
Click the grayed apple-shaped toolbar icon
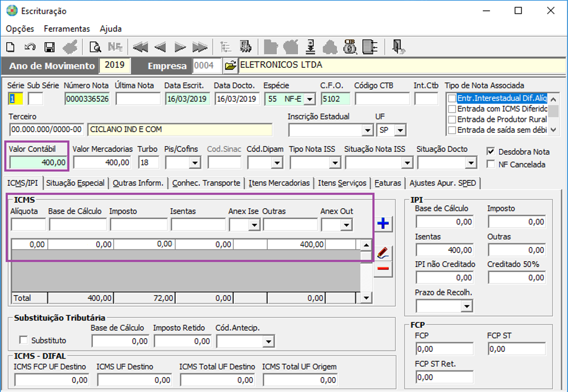click(290, 47)
